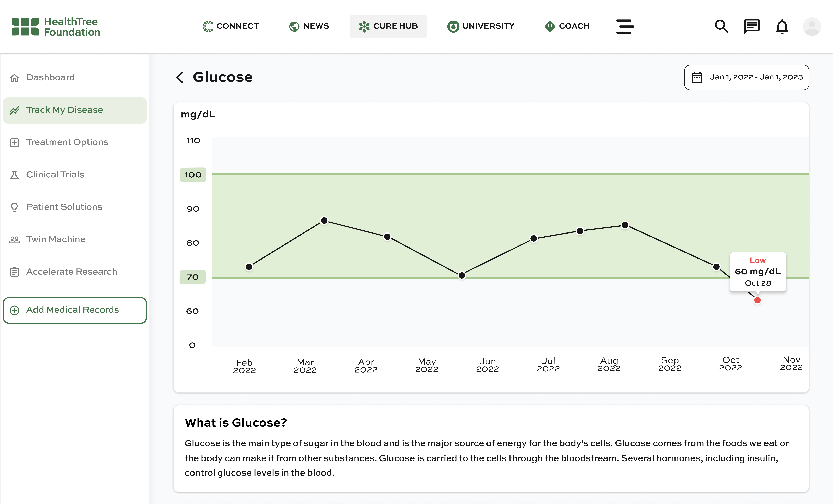The height and width of the screenshot is (504, 833).
Task: Open COACH in top navigation
Action: click(567, 26)
